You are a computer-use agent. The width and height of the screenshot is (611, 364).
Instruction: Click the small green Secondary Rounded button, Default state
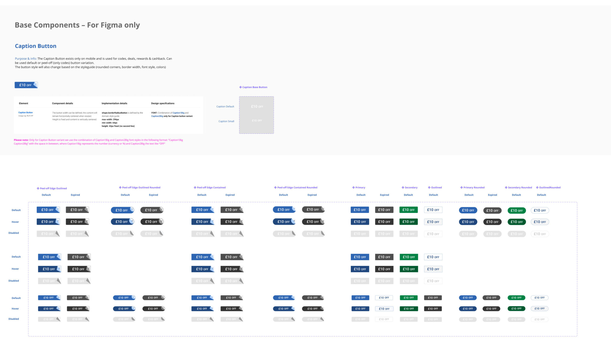point(516,297)
